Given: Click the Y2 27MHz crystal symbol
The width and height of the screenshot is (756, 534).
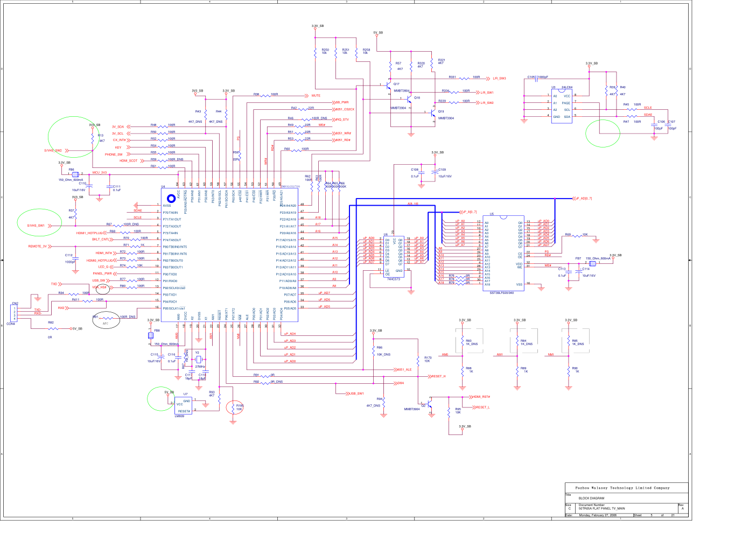Looking at the screenshot, I should 198,360.
